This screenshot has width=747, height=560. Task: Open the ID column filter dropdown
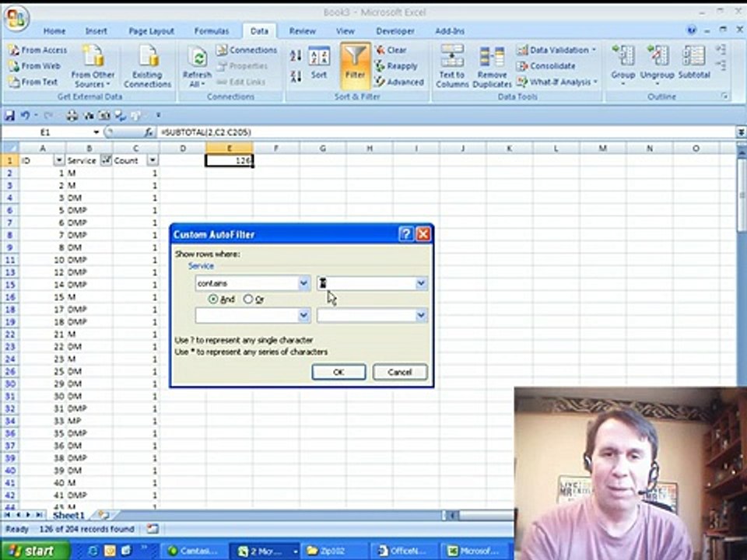point(59,160)
